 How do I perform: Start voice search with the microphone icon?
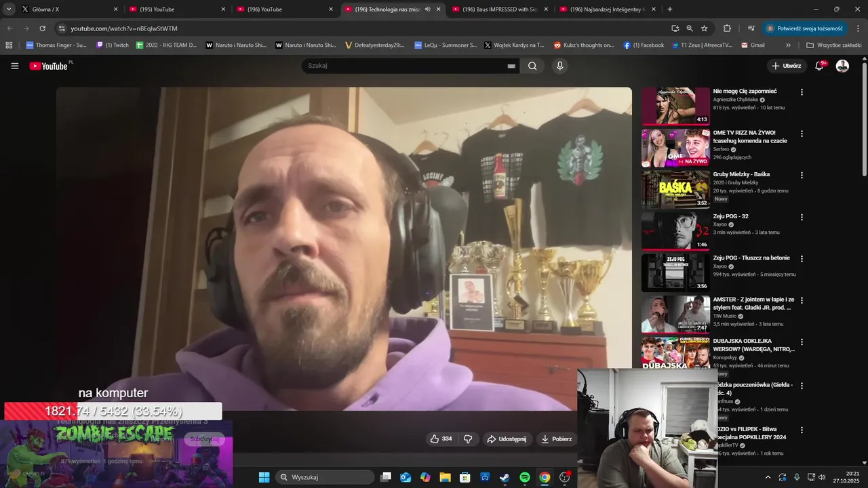[x=559, y=66]
